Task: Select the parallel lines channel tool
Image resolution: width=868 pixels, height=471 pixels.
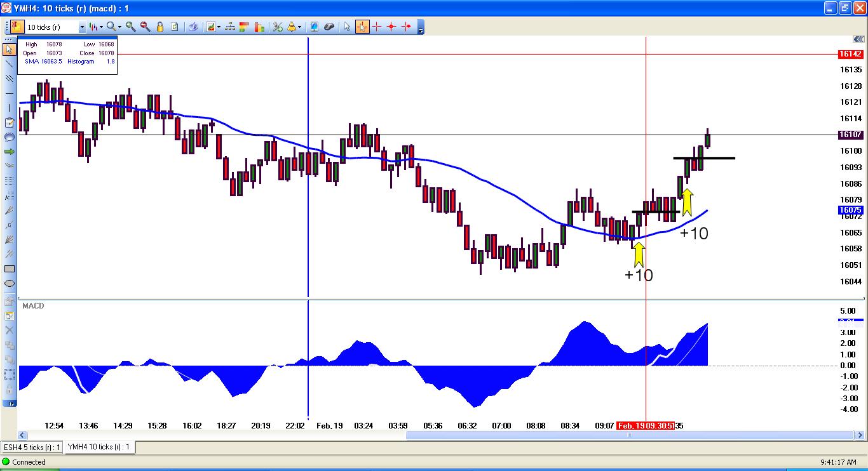Action: tap(9, 78)
